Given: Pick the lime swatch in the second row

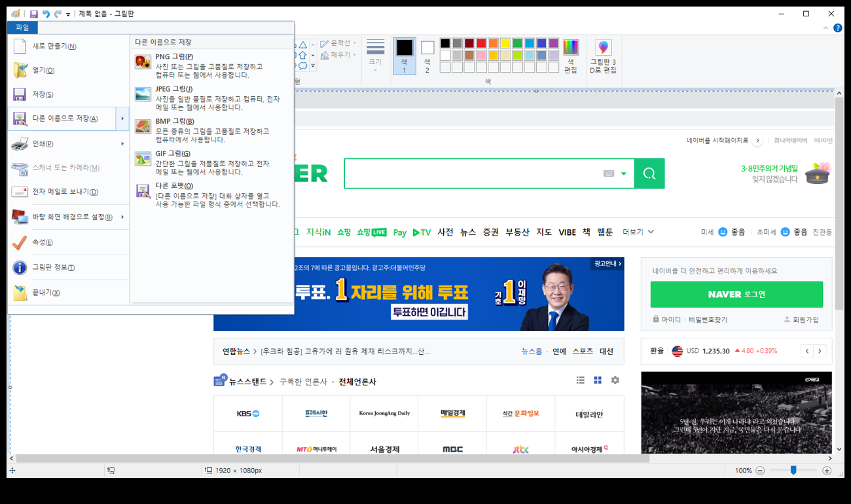Looking at the screenshot, I should tap(517, 55).
